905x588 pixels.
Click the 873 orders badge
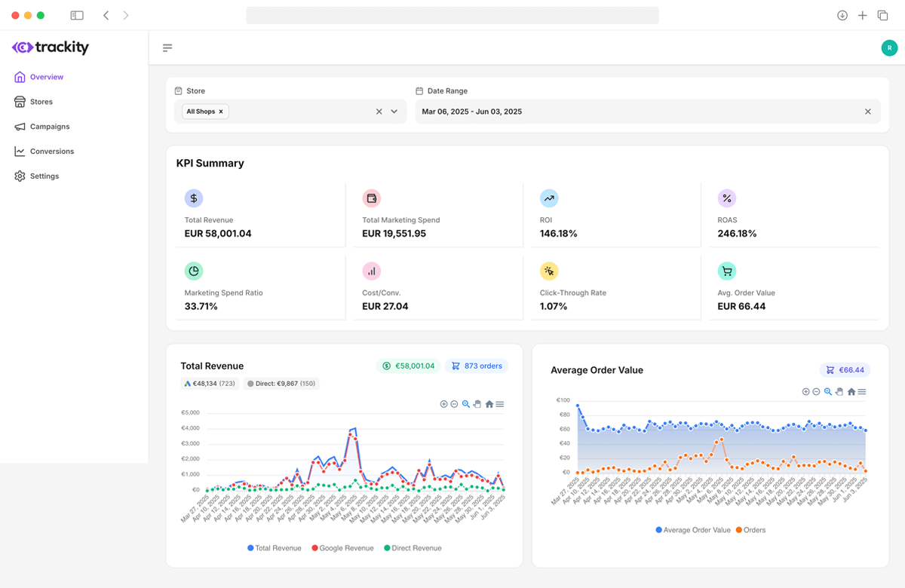click(477, 366)
